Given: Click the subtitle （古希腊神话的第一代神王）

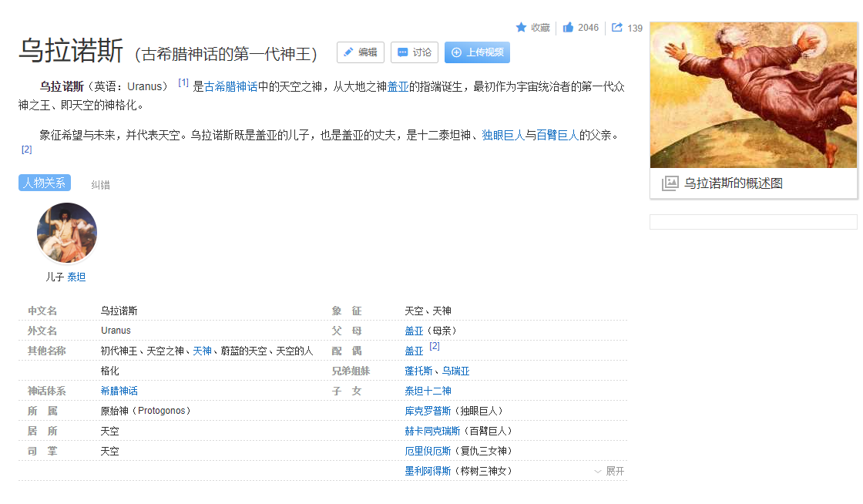Looking at the screenshot, I should (227, 54).
